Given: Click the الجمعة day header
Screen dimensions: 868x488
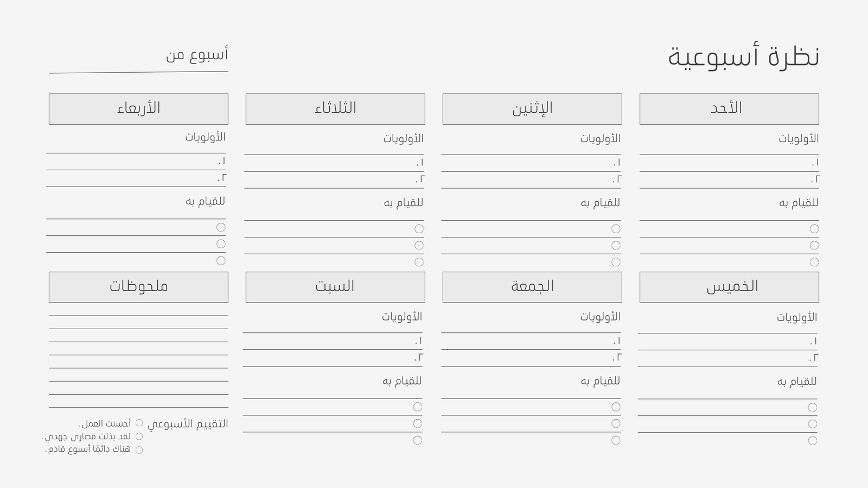Looking at the screenshot, I should coord(532,287).
